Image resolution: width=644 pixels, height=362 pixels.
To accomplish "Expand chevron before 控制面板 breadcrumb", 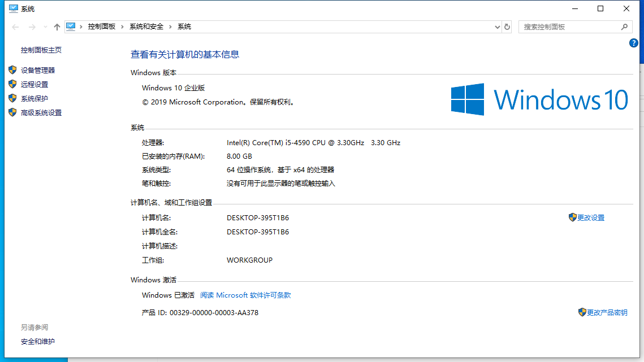I will pos(81,27).
